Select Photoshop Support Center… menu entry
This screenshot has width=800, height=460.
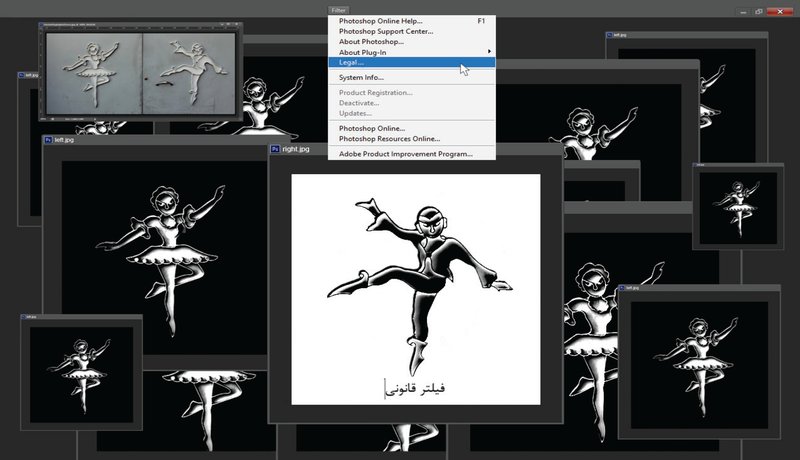click(x=411, y=31)
